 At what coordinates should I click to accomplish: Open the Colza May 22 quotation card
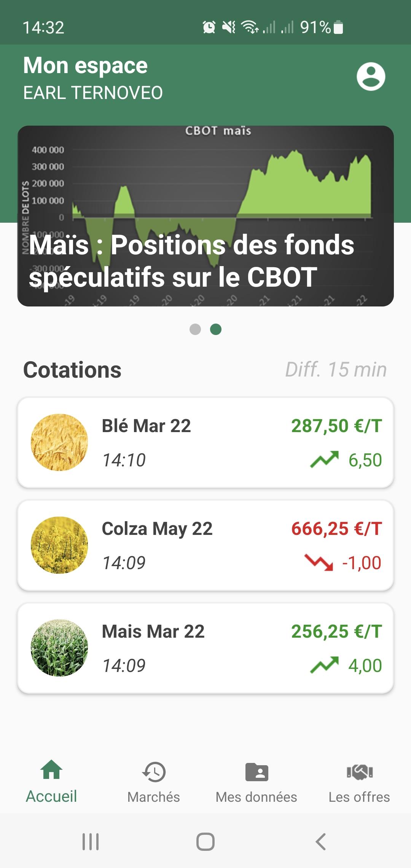click(205, 545)
